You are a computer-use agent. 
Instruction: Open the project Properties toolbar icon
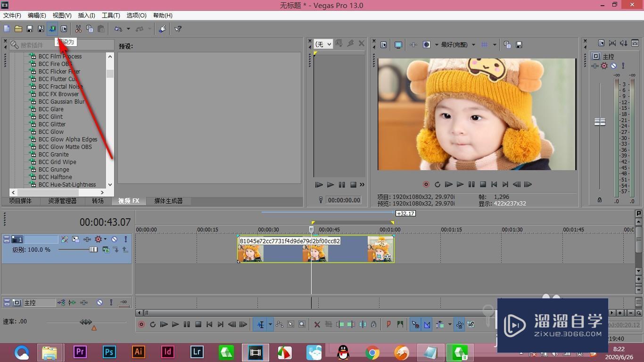64,29
